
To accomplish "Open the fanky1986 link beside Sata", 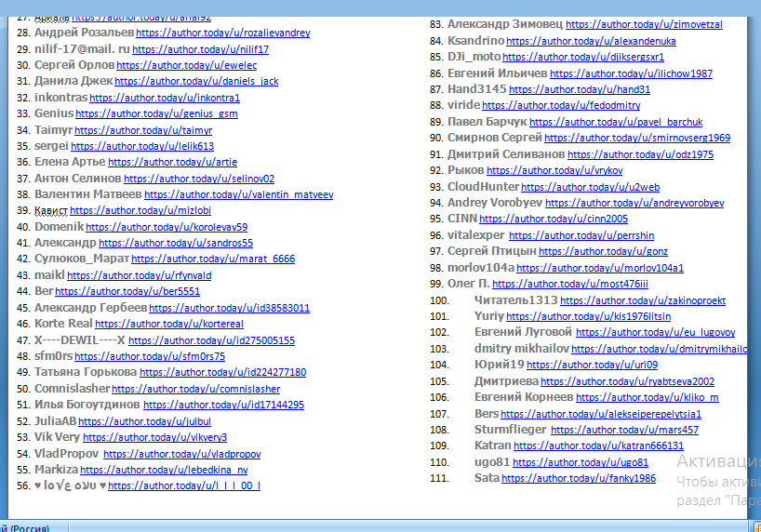I will coord(578,479).
